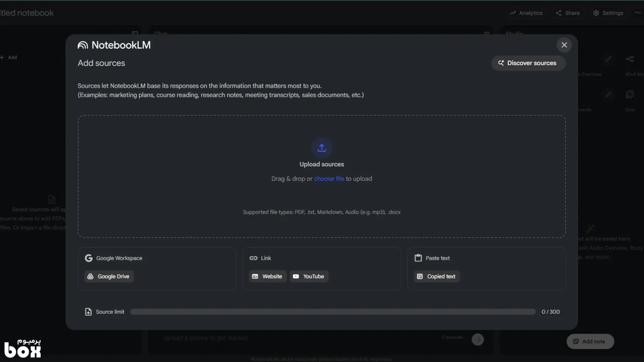Open Settings in the top bar
The height and width of the screenshot is (362, 644).
point(608,13)
